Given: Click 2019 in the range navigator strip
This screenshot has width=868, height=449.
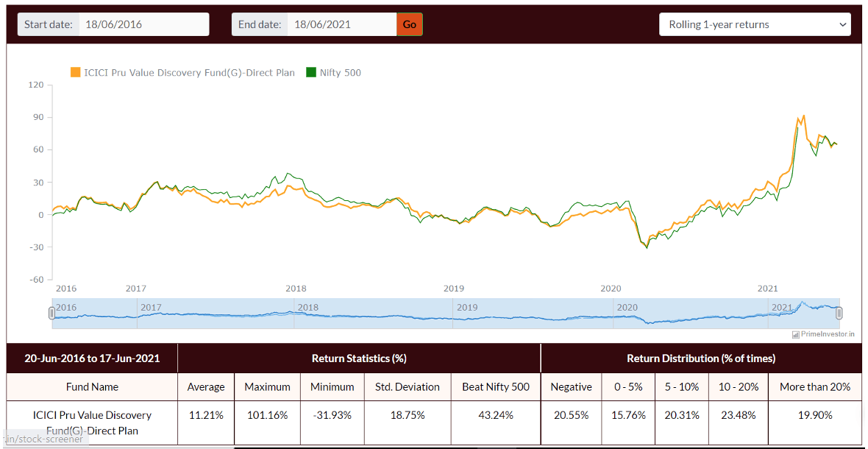Looking at the screenshot, I should coord(466,307).
